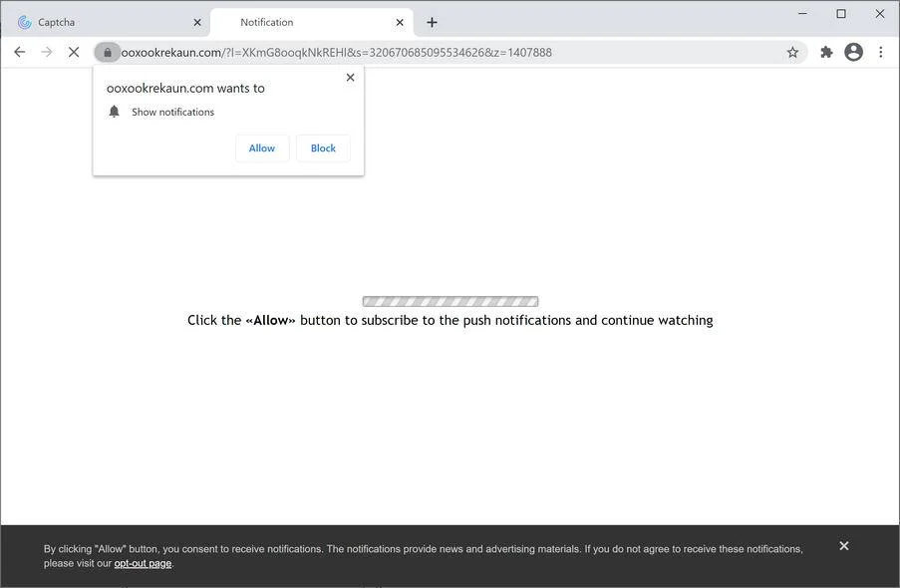The width and height of the screenshot is (900, 588).
Task: Click the lock site info icon
Action: pyautogui.click(x=108, y=52)
